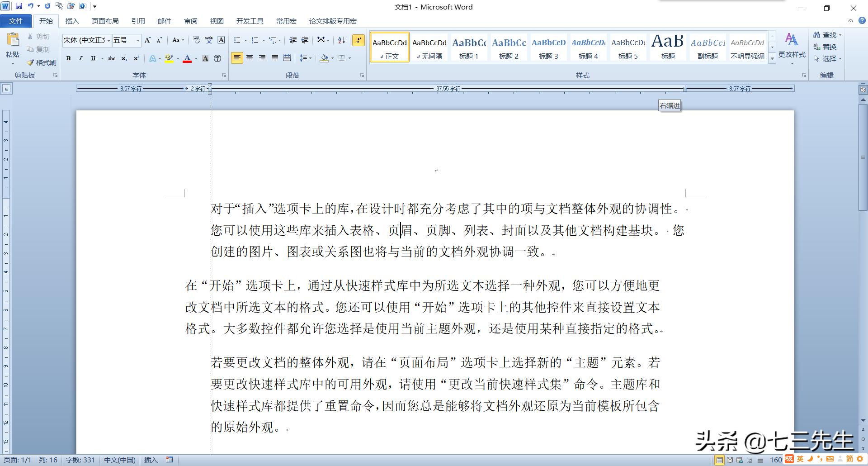Switch to Web Layout view in status bar
Screen dimensions: 868x466
coord(739,460)
